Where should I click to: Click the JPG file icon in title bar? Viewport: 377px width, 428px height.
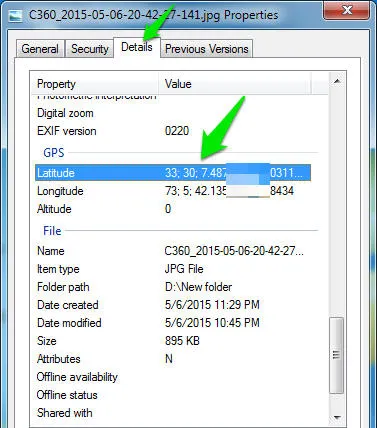[x=15, y=15]
